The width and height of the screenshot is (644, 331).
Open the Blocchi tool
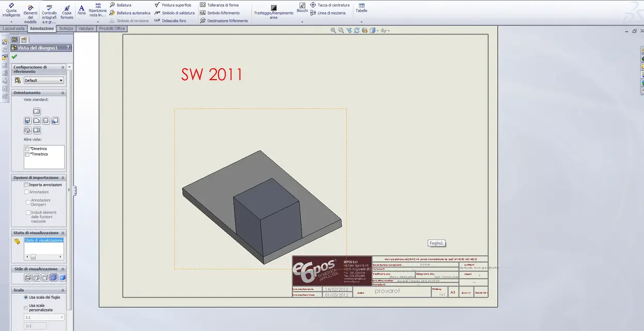point(302,8)
